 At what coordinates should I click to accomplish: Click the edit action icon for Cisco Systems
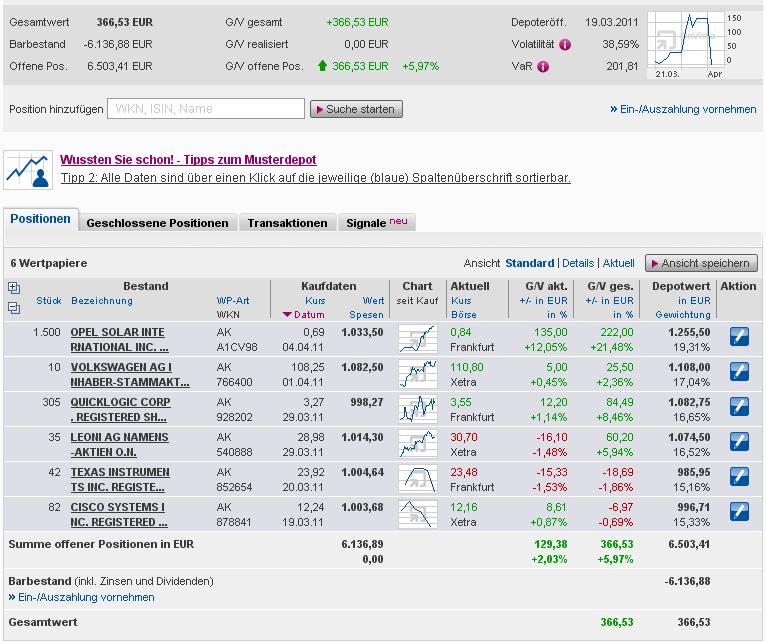click(738, 512)
